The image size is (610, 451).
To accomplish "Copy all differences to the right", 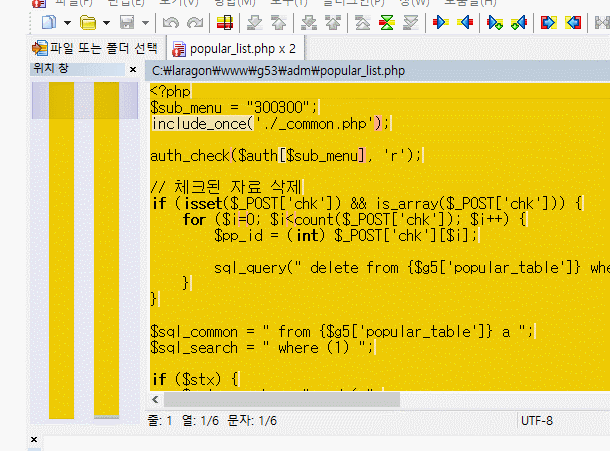I will (549, 23).
